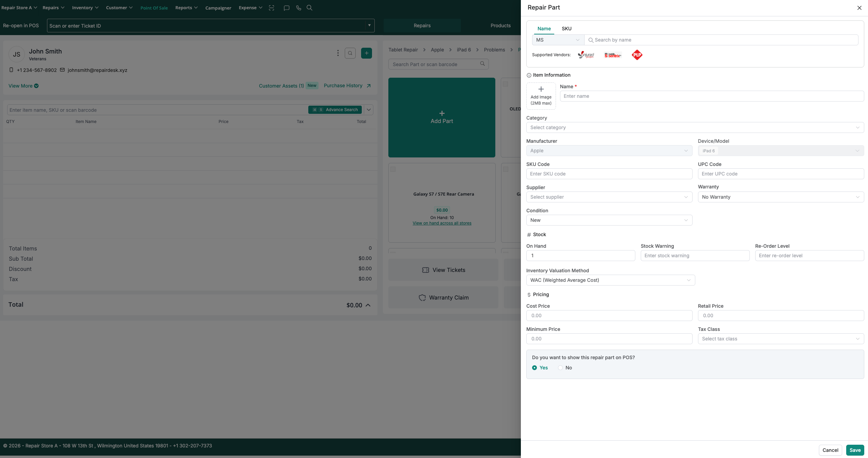This screenshot has width=868, height=458.
Task: Click the Enter name input field
Action: pyautogui.click(x=712, y=96)
